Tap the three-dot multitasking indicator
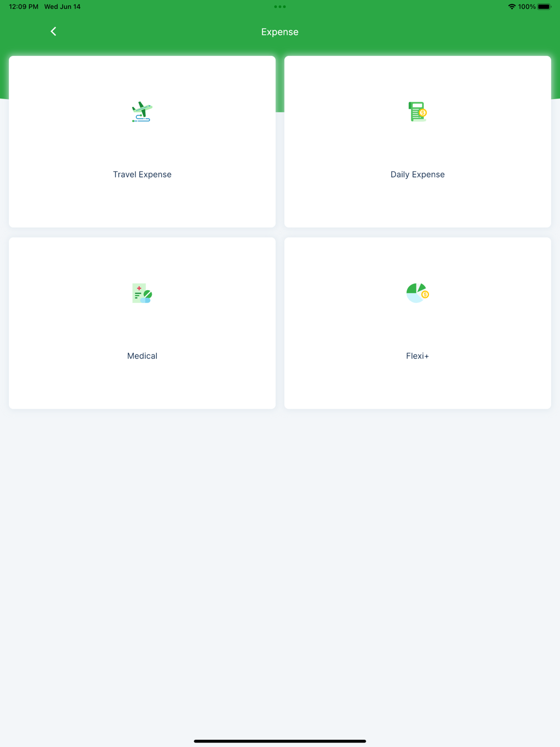 click(280, 7)
